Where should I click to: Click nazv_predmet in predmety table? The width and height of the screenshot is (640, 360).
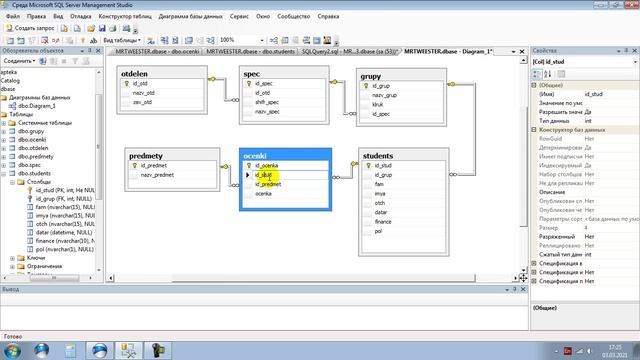point(157,175)
